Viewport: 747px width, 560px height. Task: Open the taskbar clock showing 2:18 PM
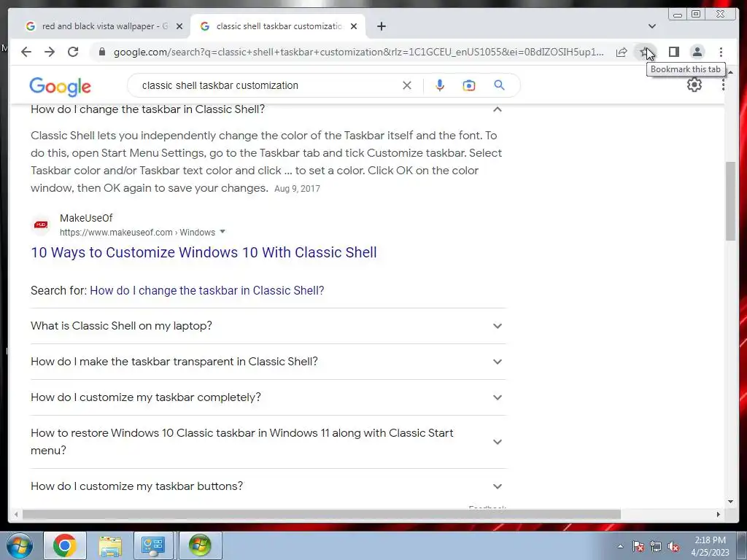pyautogui.click(x=710, y=546)
